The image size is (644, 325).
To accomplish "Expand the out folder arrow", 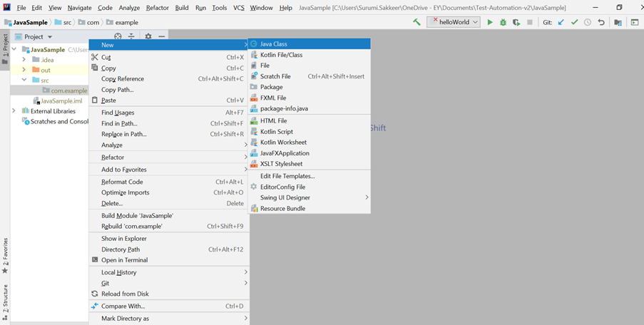I will point(24,70).
